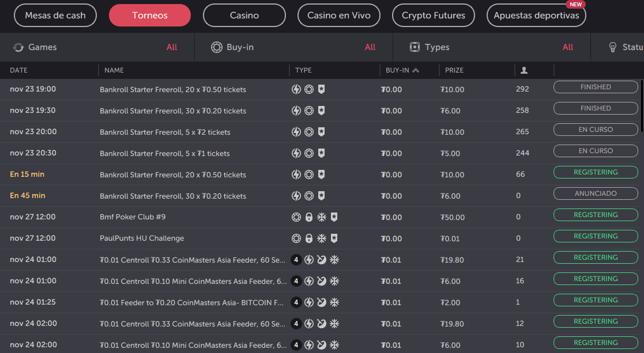Viewport: 644px width, 353px height.
Task: Switch to the Casino en Vivo tab
Action: (x=339, y=16)
